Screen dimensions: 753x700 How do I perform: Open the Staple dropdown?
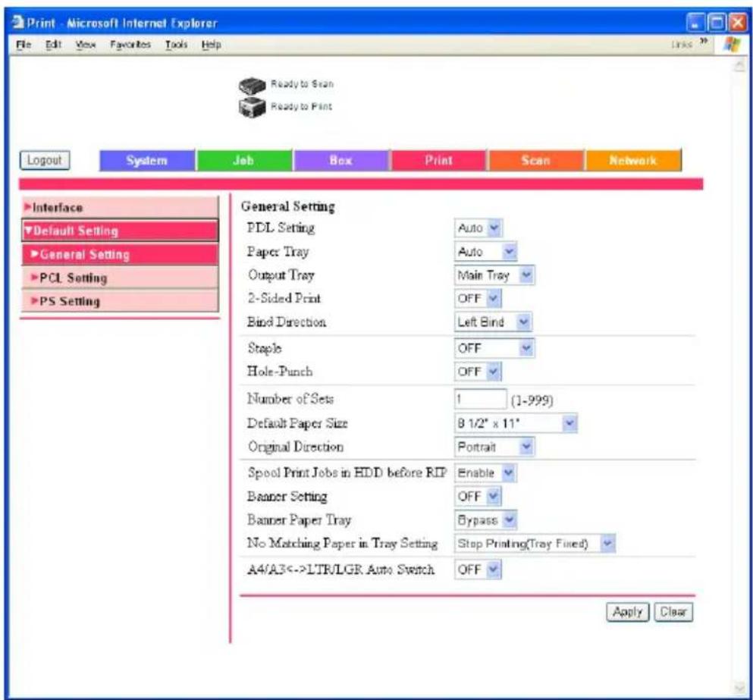(x=494, y=348)
